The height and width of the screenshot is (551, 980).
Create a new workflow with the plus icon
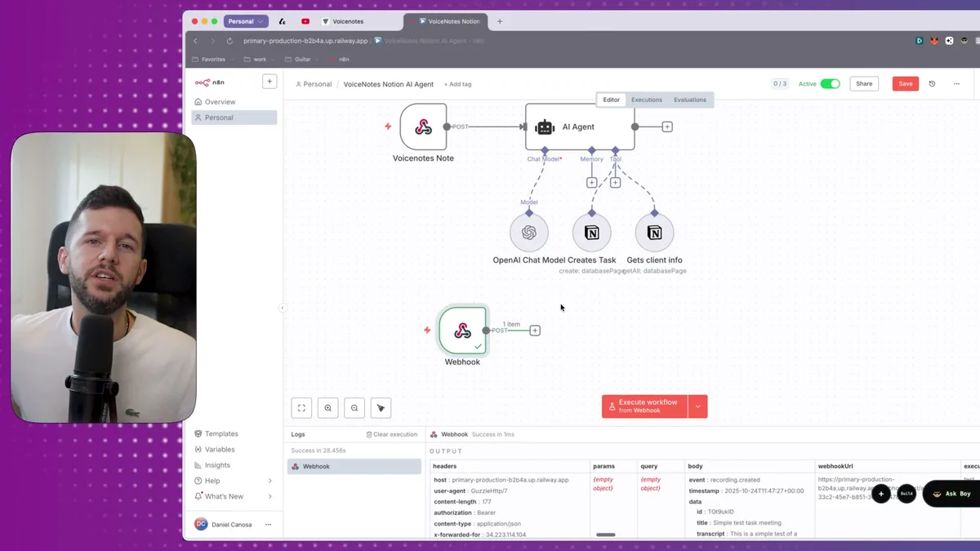tap(269, 81)
